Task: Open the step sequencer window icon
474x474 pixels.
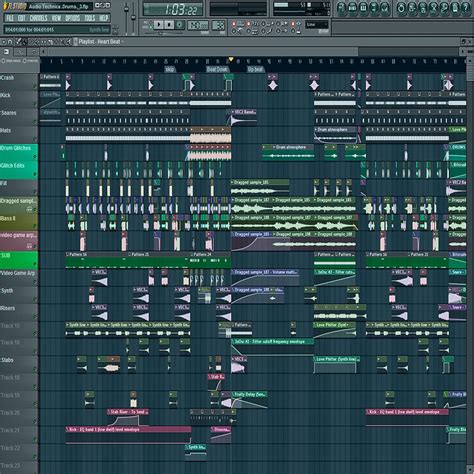Action: click(x=352, y=7)
